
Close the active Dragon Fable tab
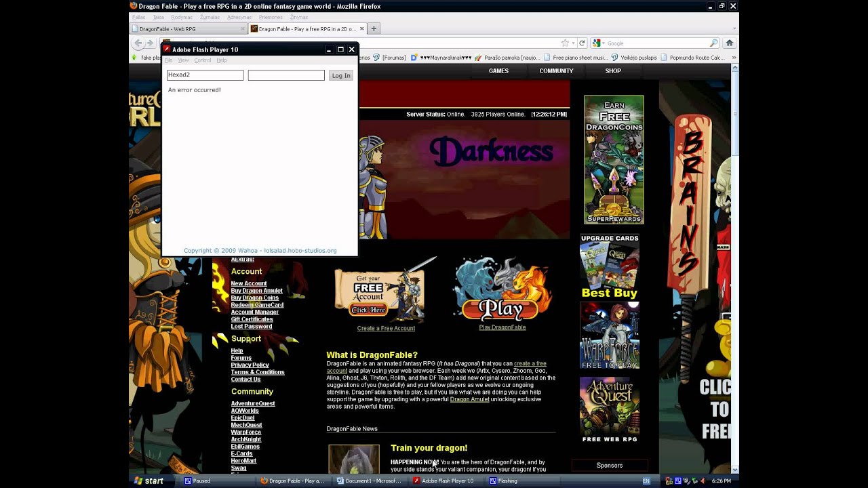pyautogui.click(x=361, y=29)
